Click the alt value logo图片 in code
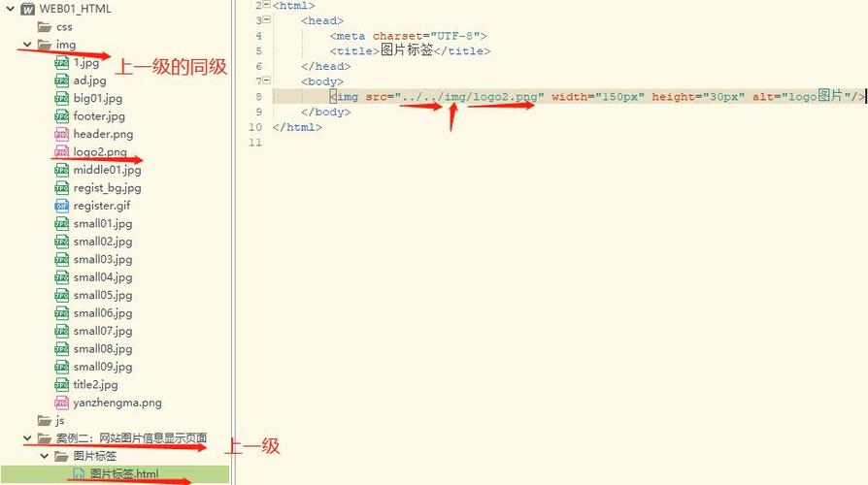This screenshot has width=868, height=485. pos(816,96)
